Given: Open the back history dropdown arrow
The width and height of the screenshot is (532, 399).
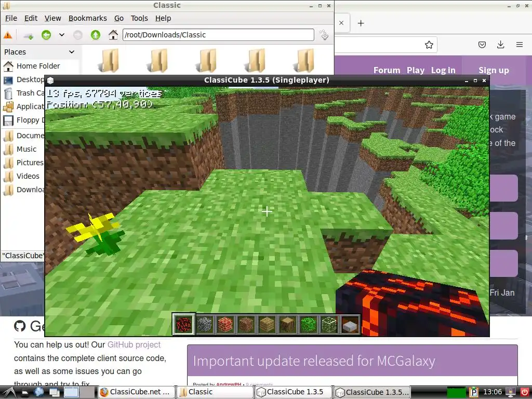Looking at the screenshot, I should tap(62, 35).
